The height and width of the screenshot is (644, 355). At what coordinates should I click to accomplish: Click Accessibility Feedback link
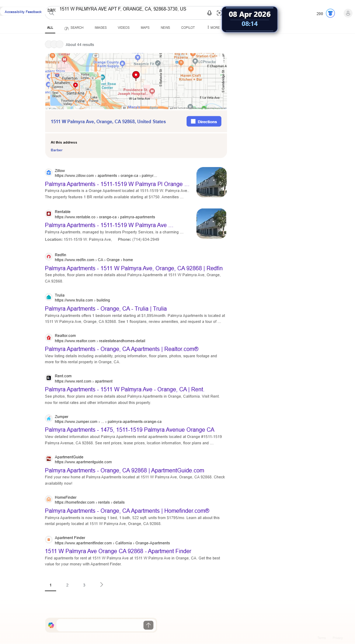tap(23, 12)
